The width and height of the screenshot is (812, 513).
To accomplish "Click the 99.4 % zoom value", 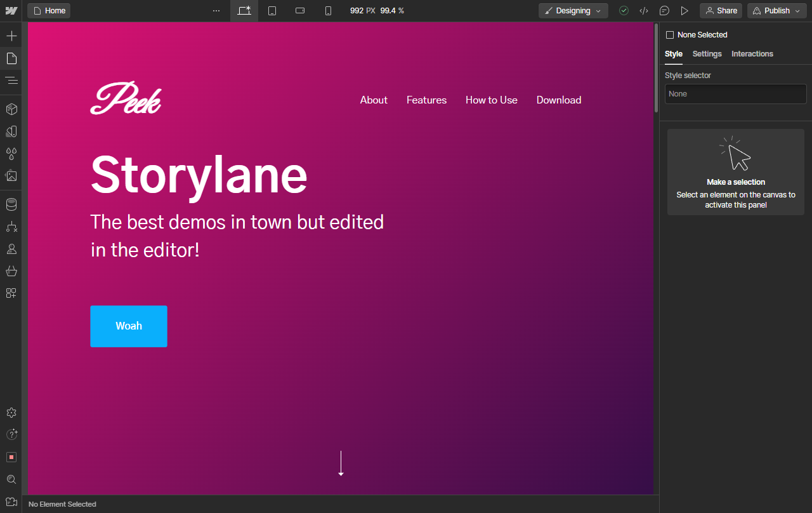I will click(x=392, y=11).
